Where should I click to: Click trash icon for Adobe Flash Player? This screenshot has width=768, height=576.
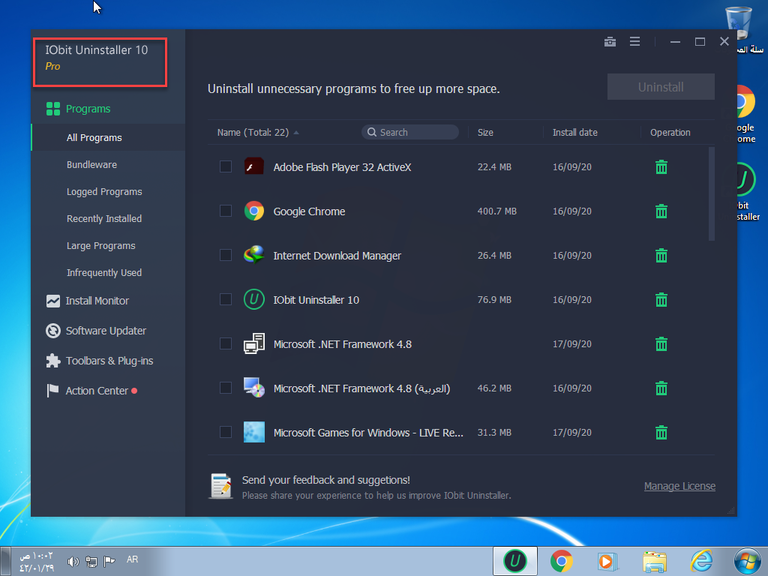pyautogui.click(x=661, y=167)
